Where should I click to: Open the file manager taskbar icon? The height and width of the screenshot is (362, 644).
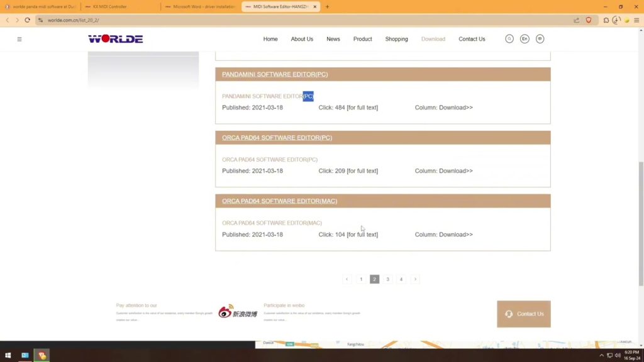[x=25, y=355]
